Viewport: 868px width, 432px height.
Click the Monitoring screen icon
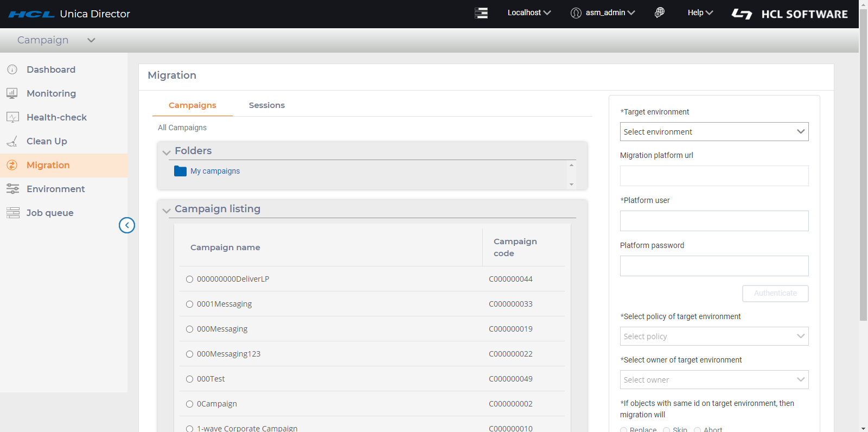point(12,93)
